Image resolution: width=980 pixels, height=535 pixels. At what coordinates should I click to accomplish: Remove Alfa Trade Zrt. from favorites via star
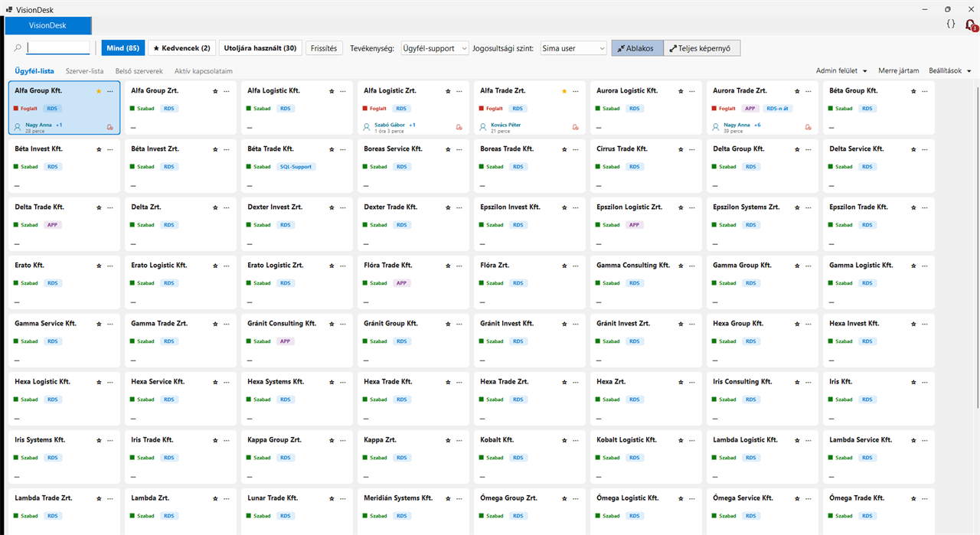tap(564, 91)
